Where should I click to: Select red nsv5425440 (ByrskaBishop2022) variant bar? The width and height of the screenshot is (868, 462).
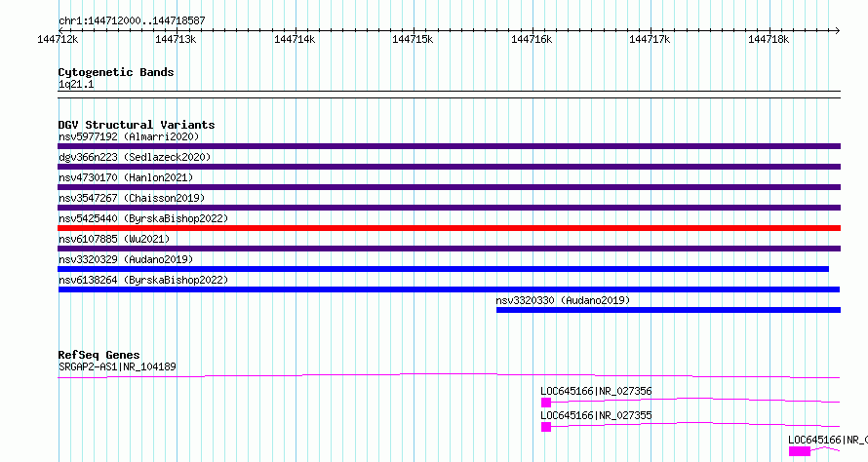click(x=449, y=228)
